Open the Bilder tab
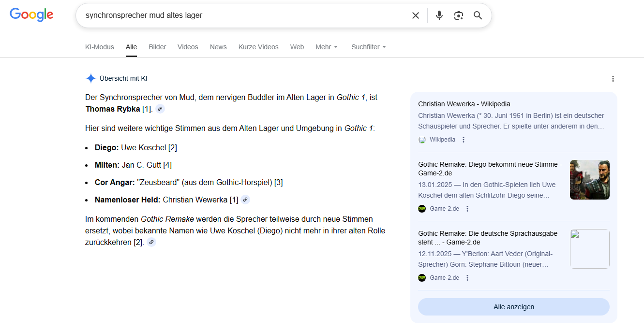This screenshot has width=644, height=330. [157, 47]
